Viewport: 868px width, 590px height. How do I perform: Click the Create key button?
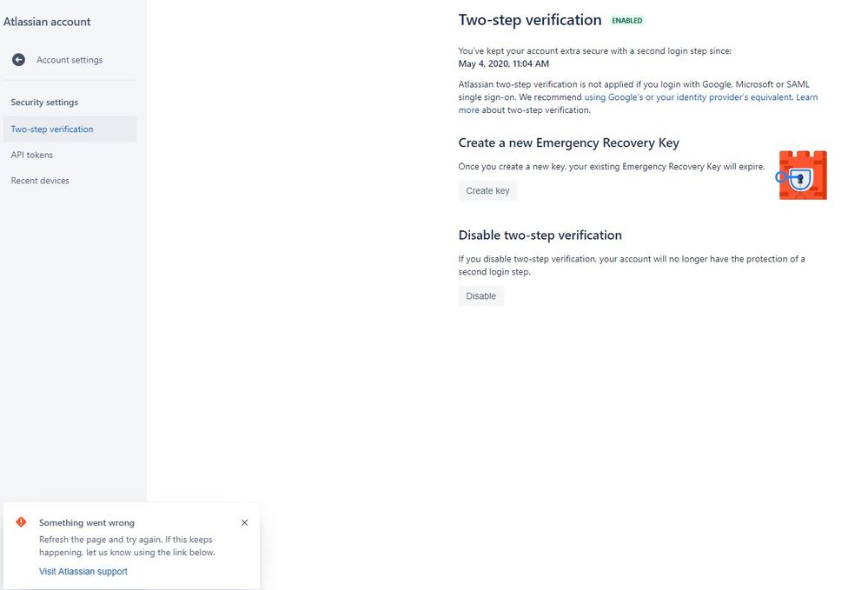tap(487, 190)
